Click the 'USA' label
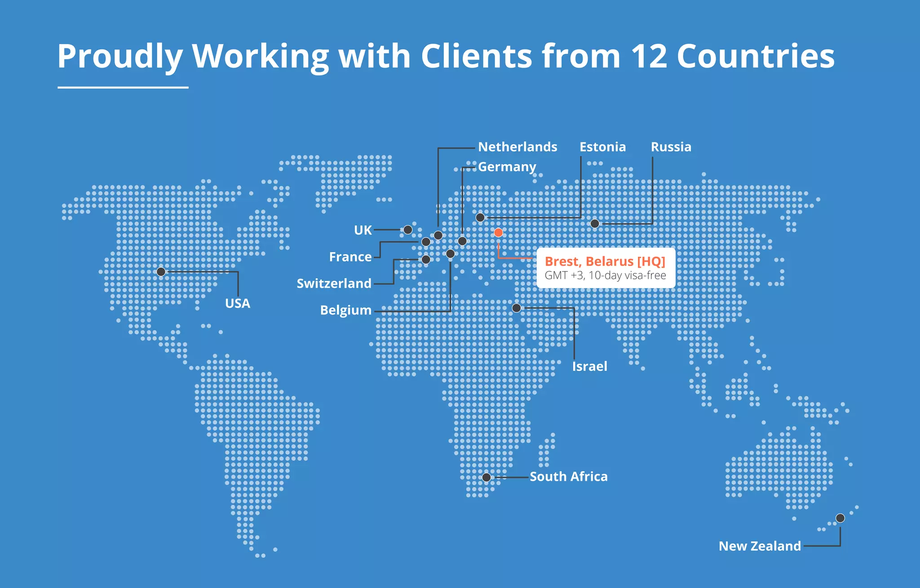The image size is (920, 588). coord(238,303)
